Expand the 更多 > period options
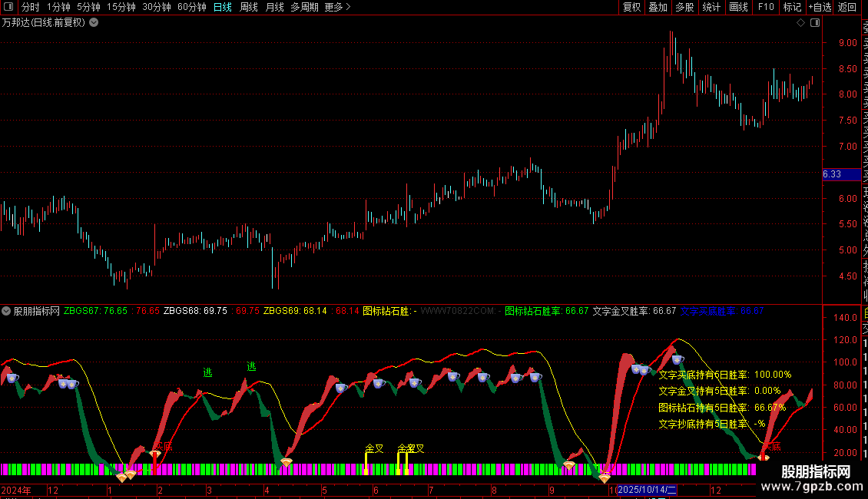 (x=337, y=7)
